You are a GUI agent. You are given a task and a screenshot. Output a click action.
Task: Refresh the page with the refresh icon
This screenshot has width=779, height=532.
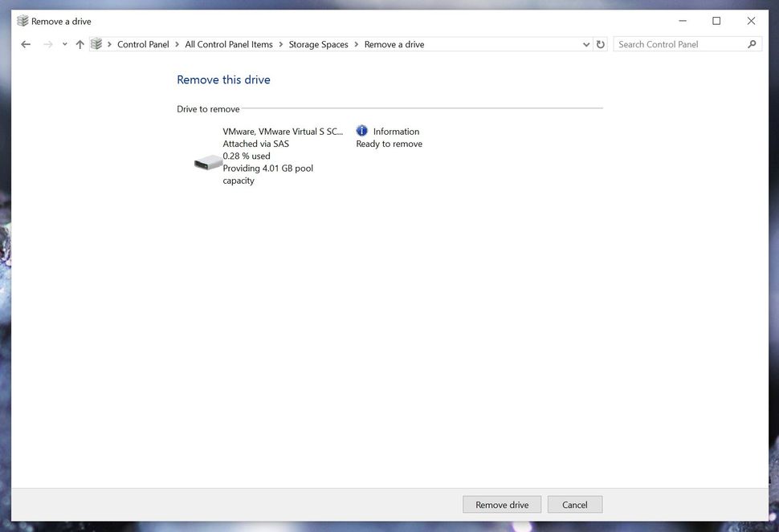pos(601,44)
